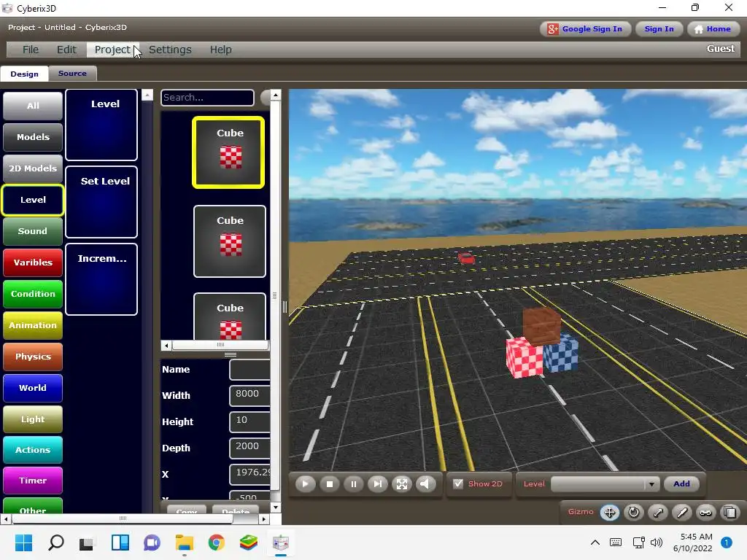Click left arrow of object list scrollbar
This screenshot has width=747, height=560.
tap(166, 345)
